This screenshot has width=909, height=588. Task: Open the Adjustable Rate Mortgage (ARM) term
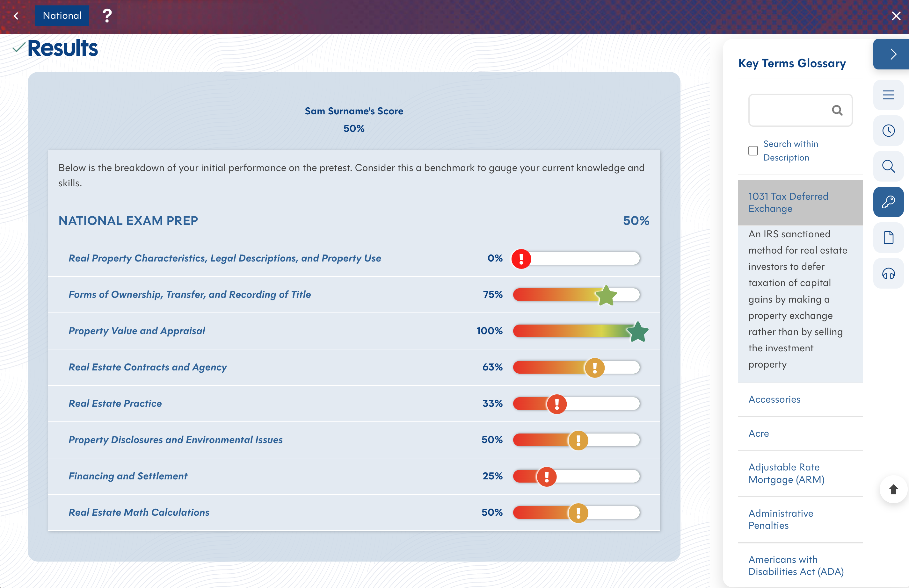point(800,473)
